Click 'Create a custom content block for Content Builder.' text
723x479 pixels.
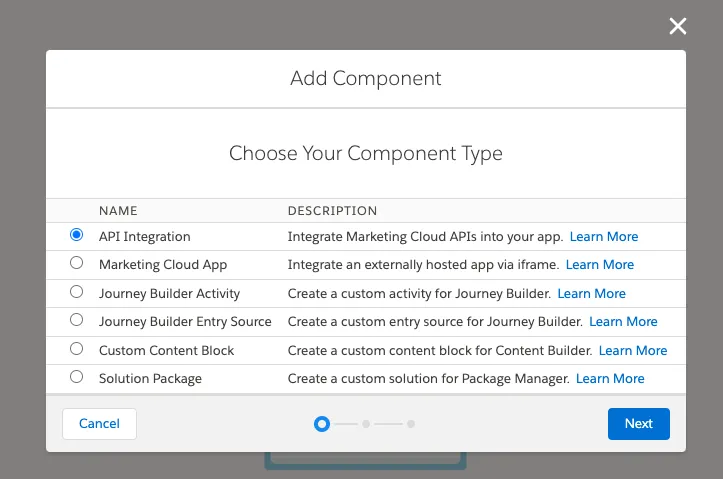pos(440,350)
